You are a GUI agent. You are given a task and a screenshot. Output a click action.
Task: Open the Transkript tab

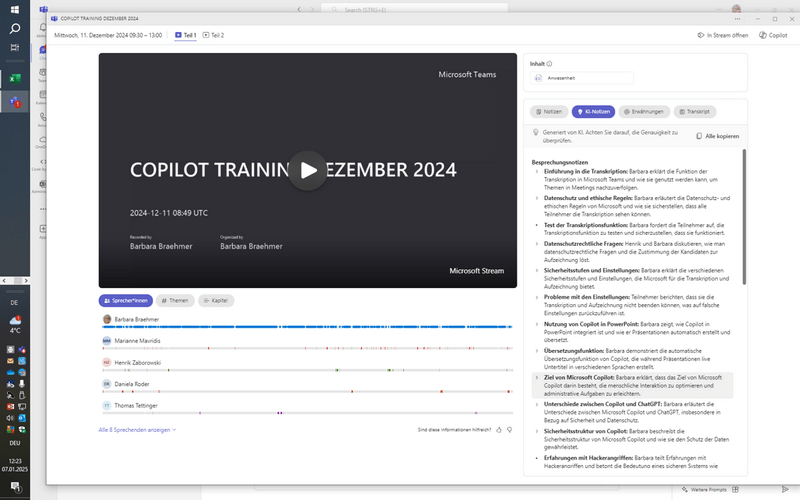pyautogui.click(x=694, y=112)
